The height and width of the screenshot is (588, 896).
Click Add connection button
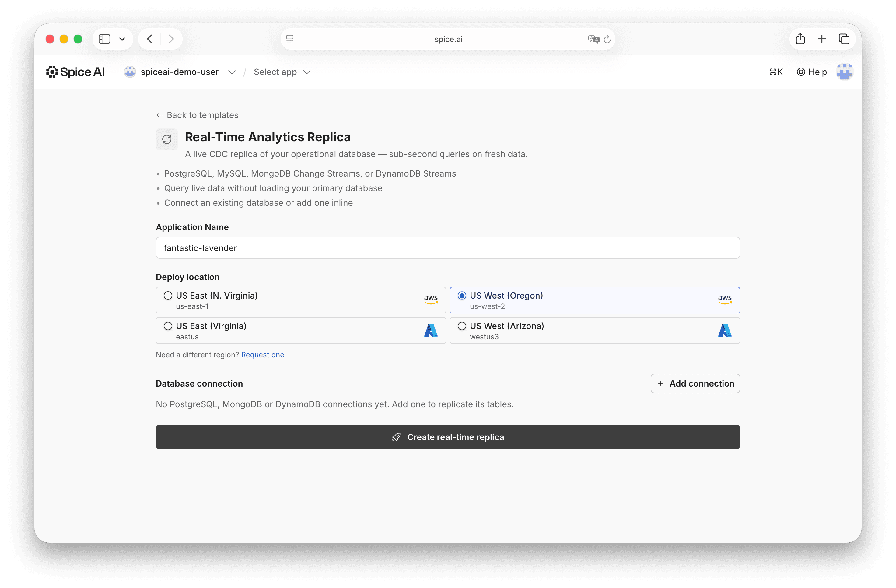tap(695, 383)
